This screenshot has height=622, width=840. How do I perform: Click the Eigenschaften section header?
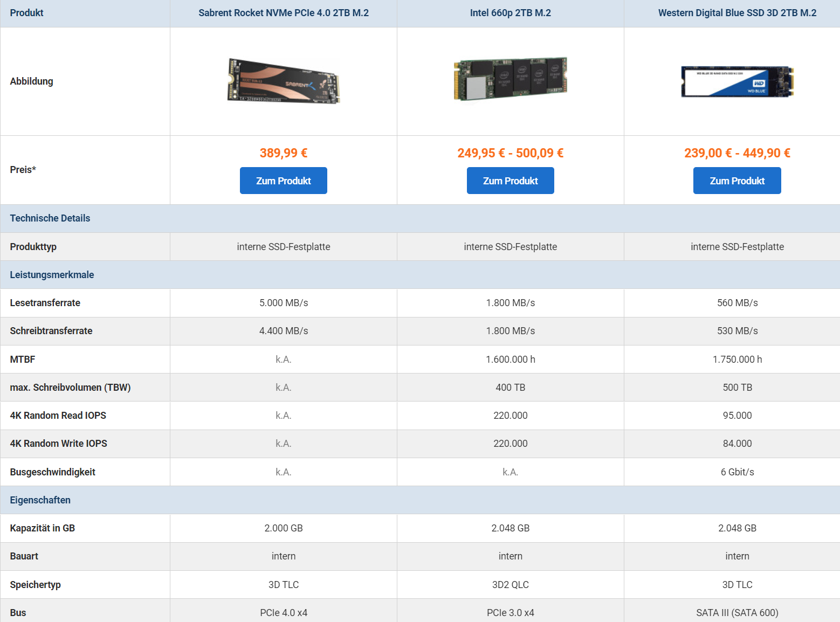coord(40,500)
